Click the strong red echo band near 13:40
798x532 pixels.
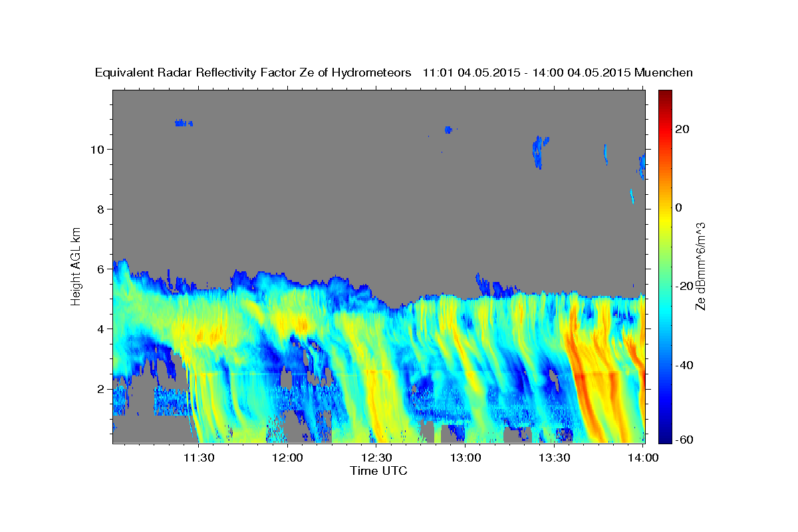click(583, 386)
